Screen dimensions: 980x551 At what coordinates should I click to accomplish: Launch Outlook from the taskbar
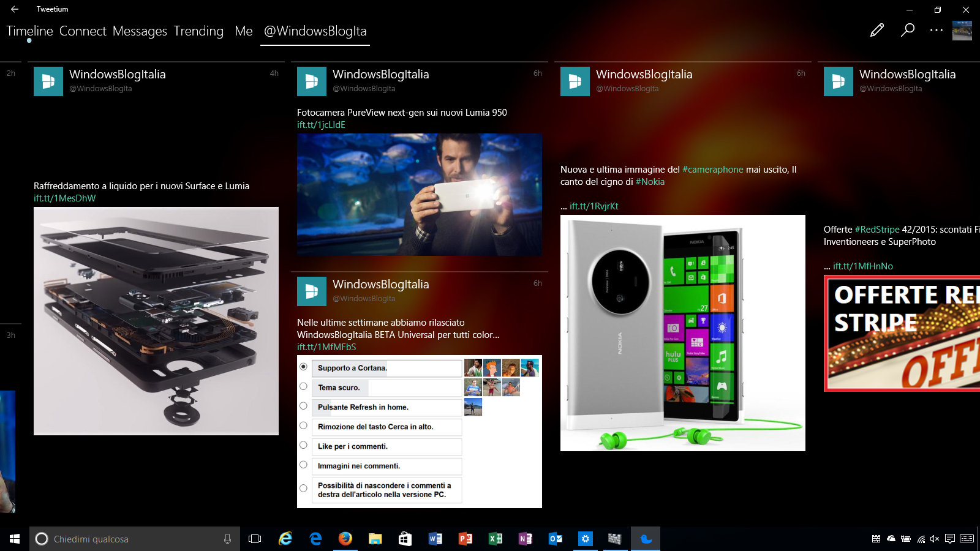556,539
